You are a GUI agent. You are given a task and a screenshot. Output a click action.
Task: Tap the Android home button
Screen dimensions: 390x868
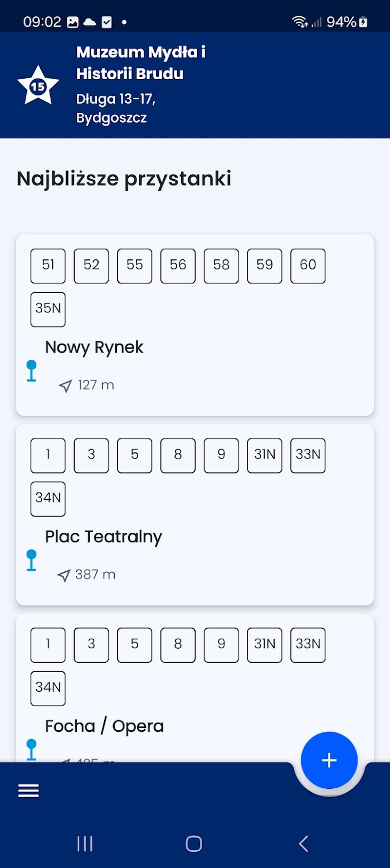pos(194,843)
